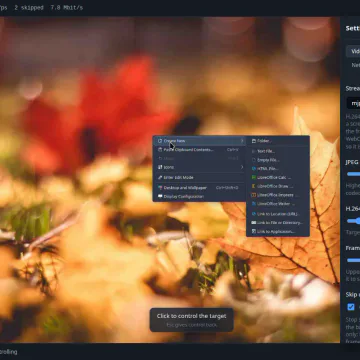Toggle the Skip checkbox in settings panel
This screenshot has width=360, height=360.
tap(351, 307)
